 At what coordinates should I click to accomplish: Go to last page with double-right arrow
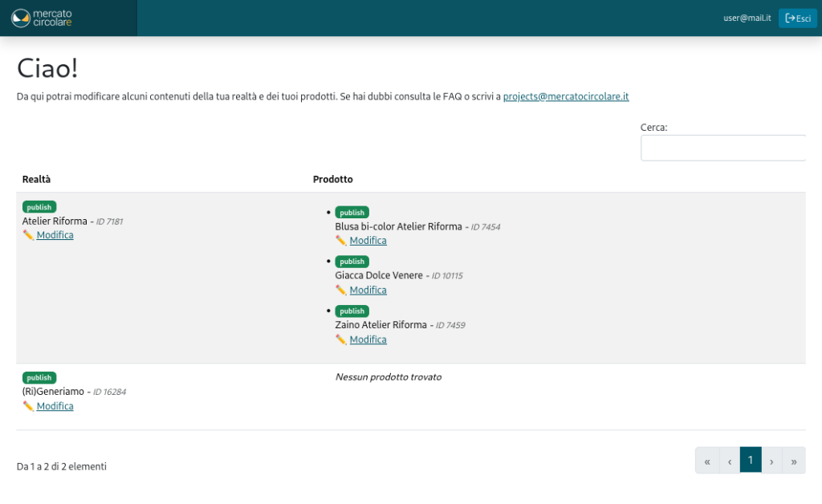[x=794, y=461]
